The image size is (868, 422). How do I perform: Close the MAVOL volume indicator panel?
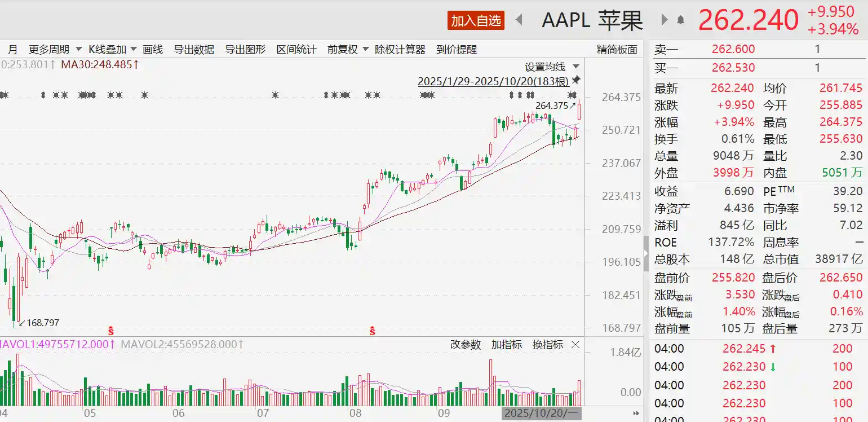574,345
